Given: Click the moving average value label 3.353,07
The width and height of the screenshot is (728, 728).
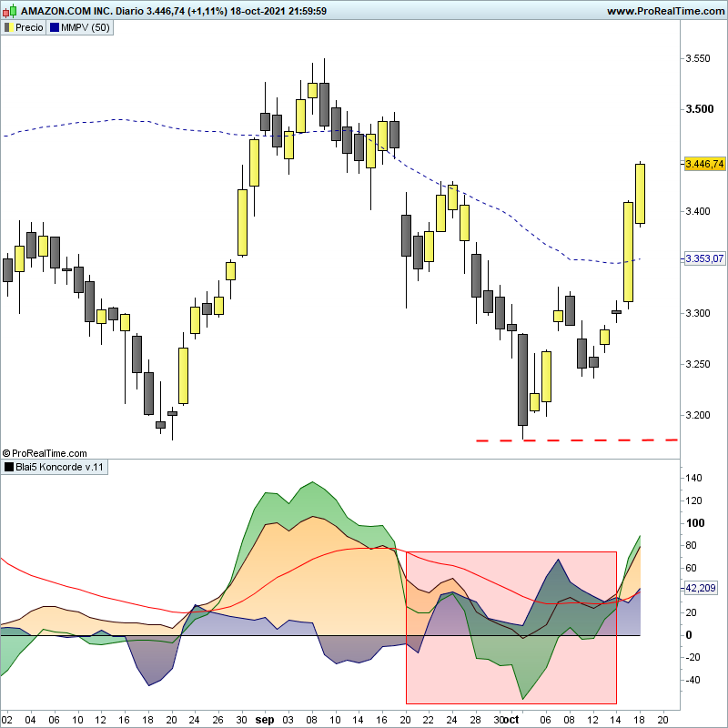Looking at the screenshot, I should point(704,258).
